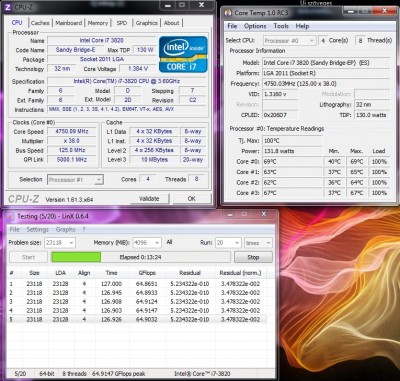Select the LinX result row with 64.9124 GFlops
Screen dimensions: 400x381
[x=137, y=301]
